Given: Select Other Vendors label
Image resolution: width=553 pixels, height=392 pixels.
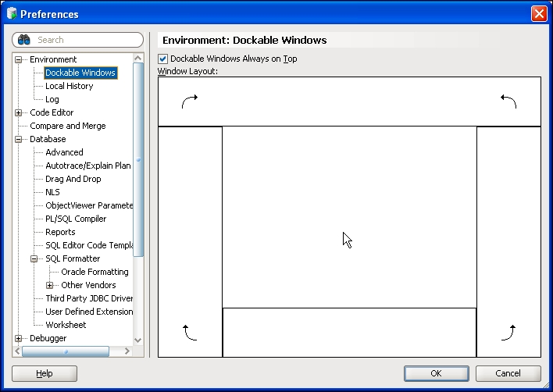Looking at the screenshot, I should click(x=88, y=285).
